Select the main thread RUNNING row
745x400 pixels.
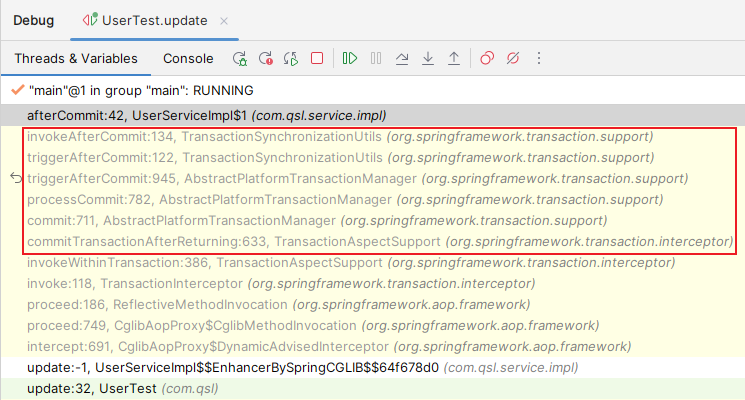[373, 90]
